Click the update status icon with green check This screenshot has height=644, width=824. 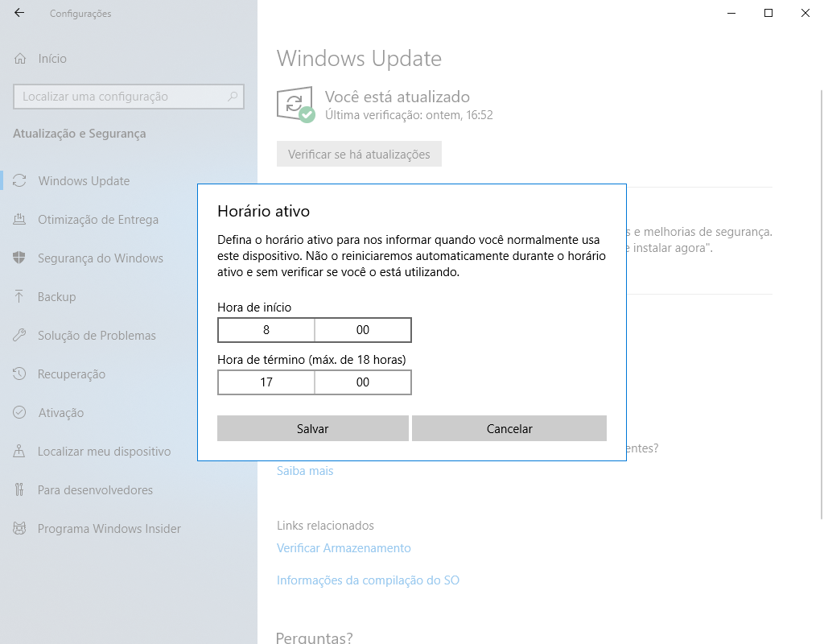[295, 105]
